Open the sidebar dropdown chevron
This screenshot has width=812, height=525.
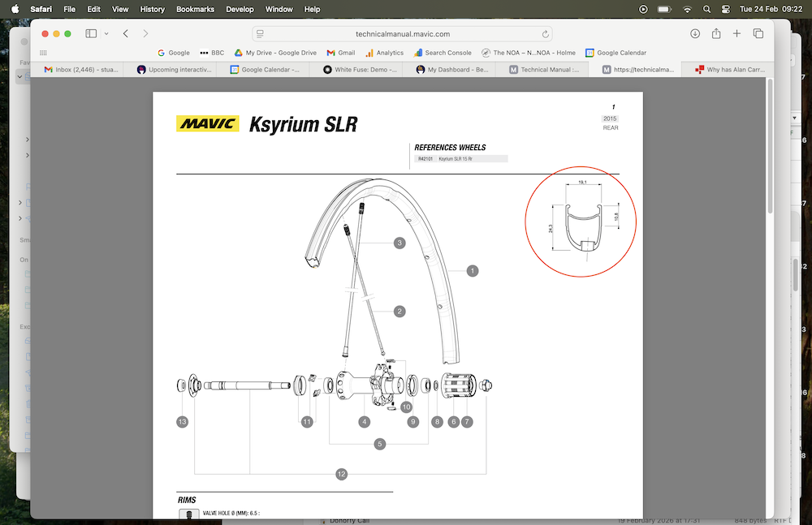(106, 33)
